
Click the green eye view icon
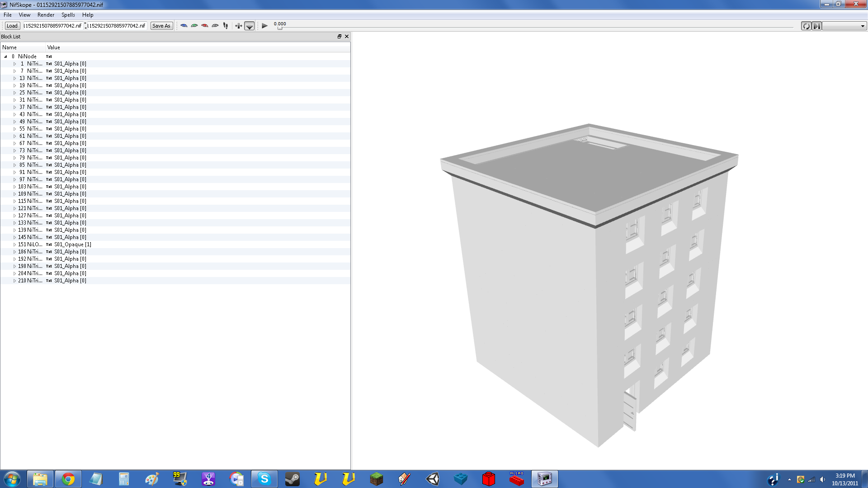tap(194, 26)
